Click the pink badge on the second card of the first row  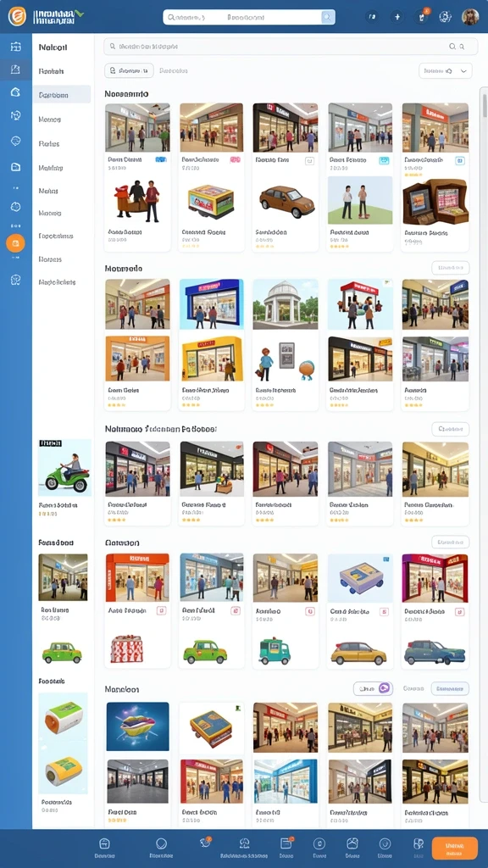pos(236,159)
